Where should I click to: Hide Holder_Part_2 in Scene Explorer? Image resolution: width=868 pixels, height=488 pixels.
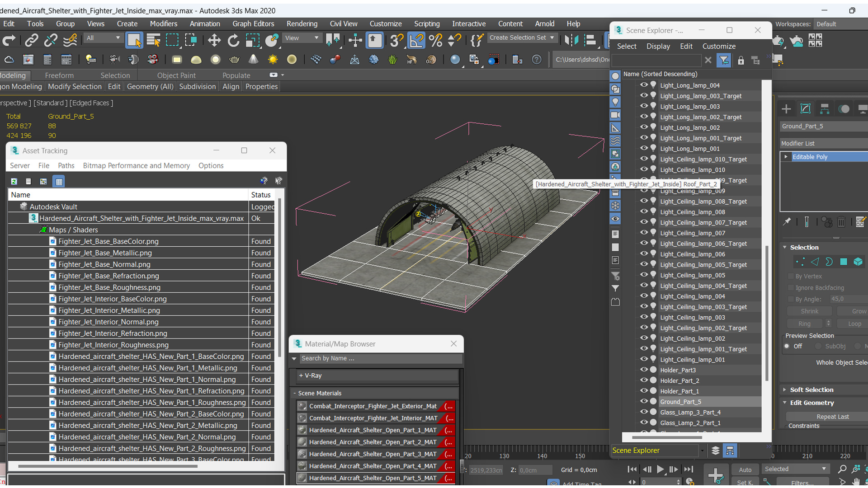pos(644,380)
